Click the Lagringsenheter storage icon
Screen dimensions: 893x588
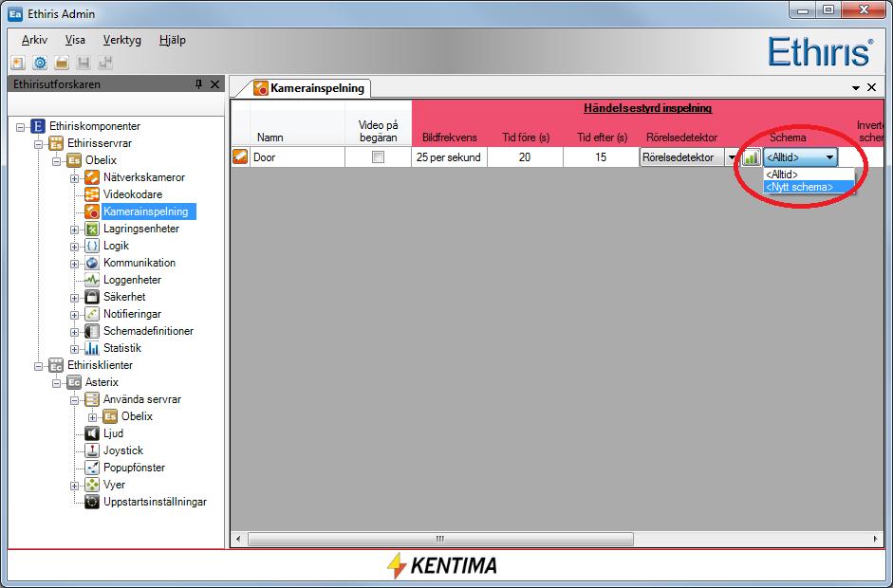tap(92, 229)
